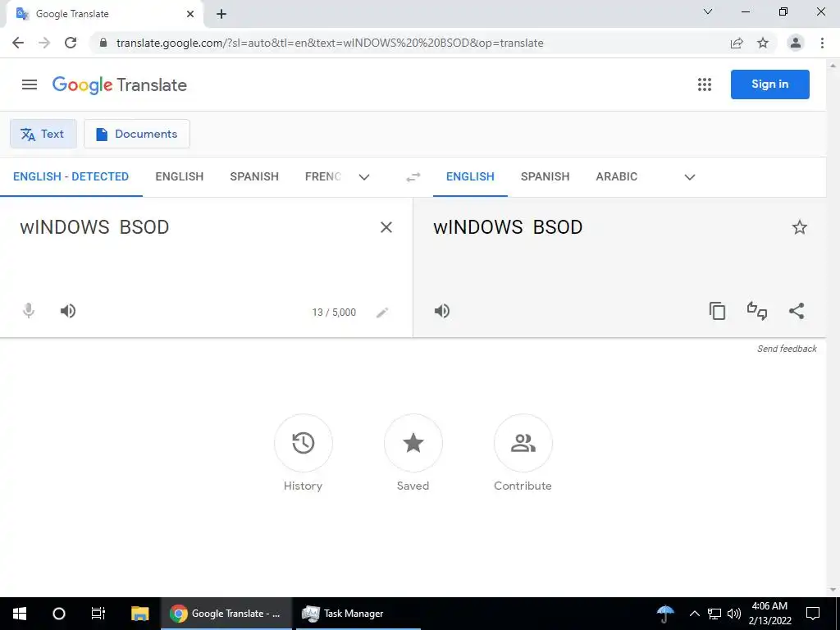Open the notifications action center
Image resolution: width=840 pixels, height=630 pixels.
pos(813,614)
